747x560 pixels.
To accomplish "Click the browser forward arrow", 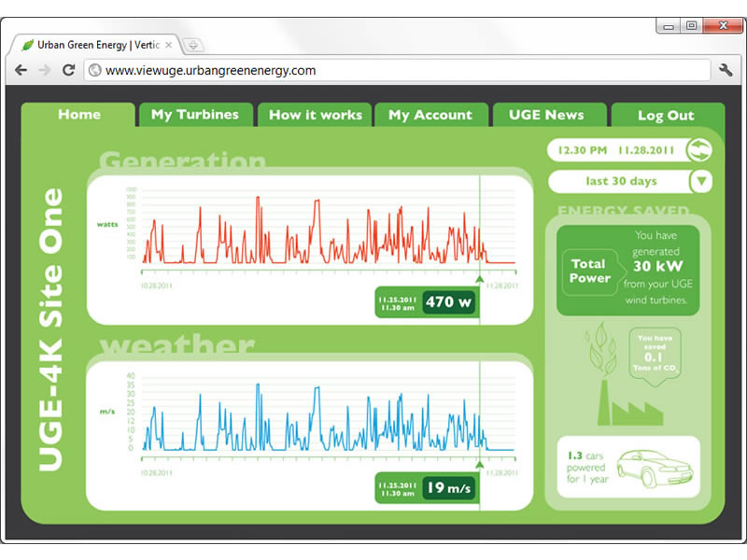I will 44,70.
